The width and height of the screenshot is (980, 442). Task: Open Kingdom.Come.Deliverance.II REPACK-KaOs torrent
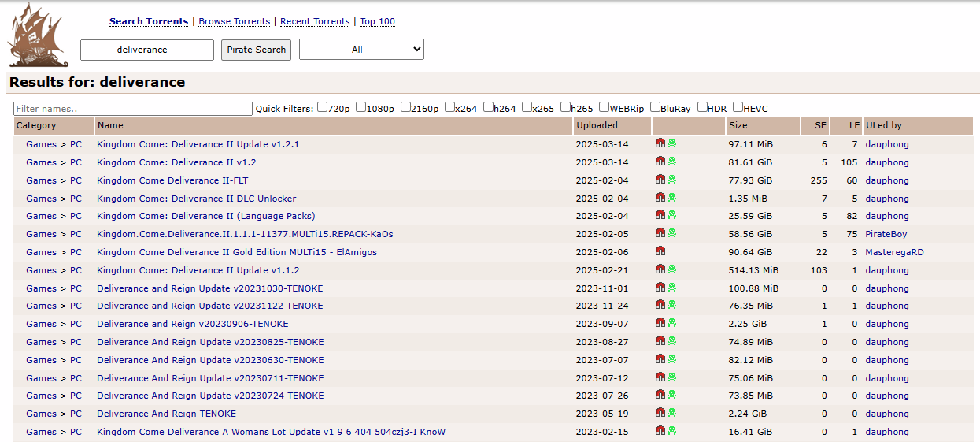pos(245,234)
